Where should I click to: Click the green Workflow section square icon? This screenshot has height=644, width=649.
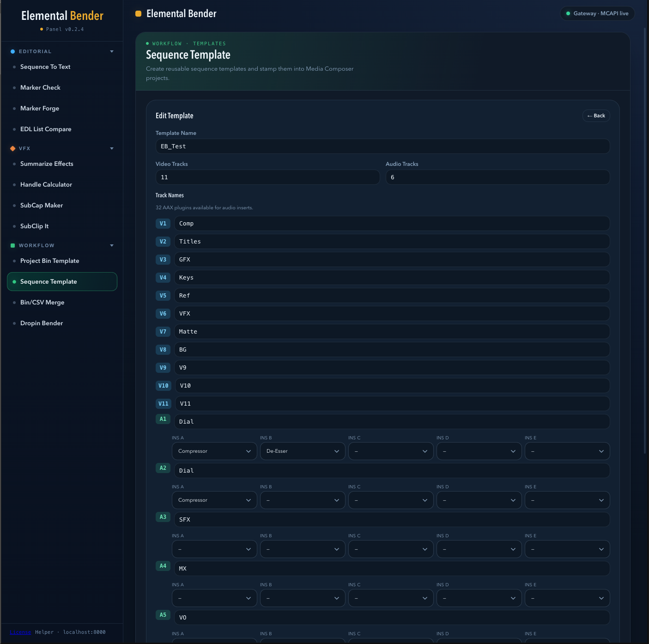tap(13, 245)
